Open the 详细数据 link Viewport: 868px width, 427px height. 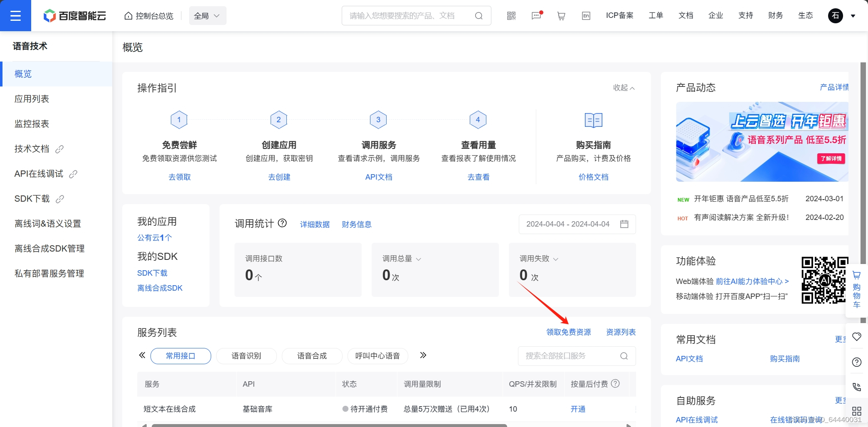[315, 225]
